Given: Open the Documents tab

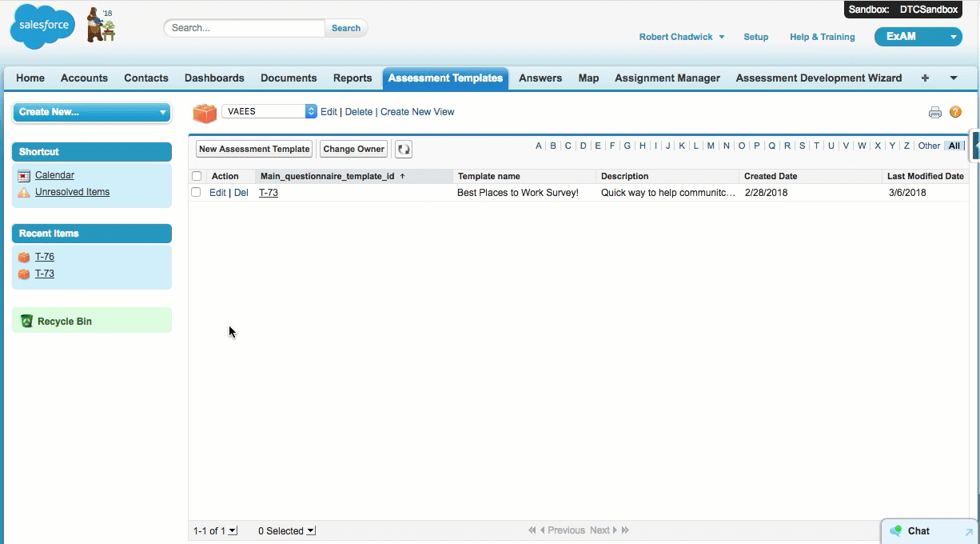Looking at the screenshot, I should coord(289,78).
